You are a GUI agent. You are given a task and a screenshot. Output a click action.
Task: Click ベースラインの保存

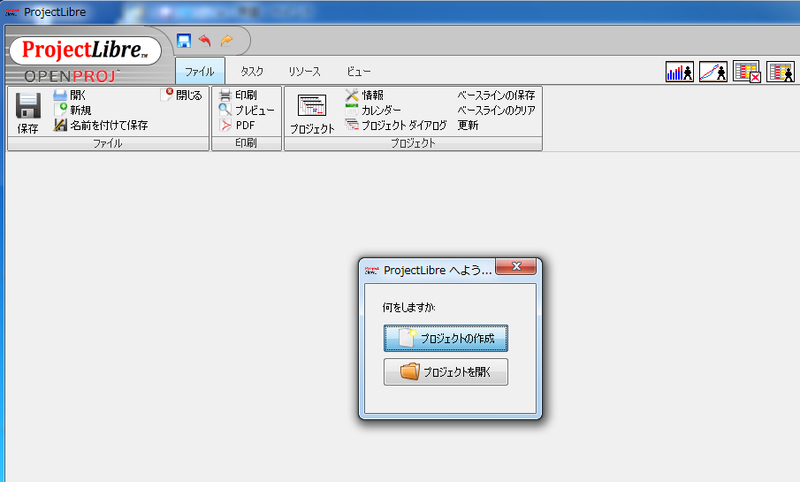coord(496,95)
